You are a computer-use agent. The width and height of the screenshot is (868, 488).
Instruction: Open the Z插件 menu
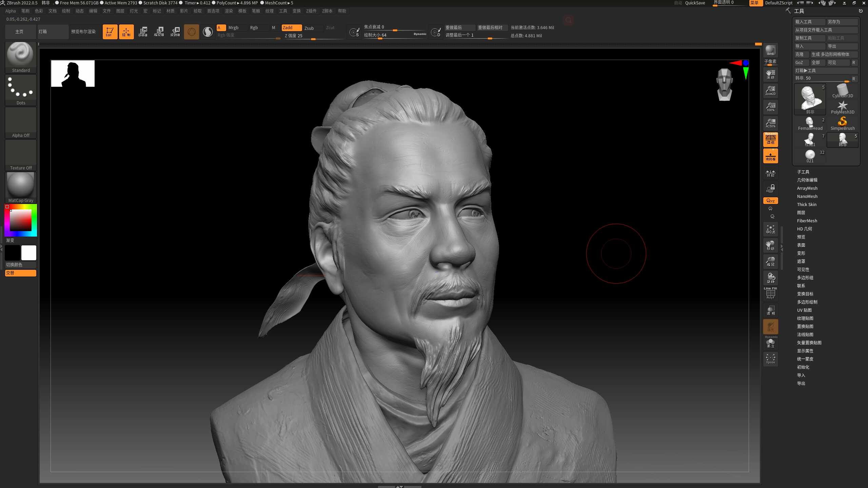coord(311,11)
